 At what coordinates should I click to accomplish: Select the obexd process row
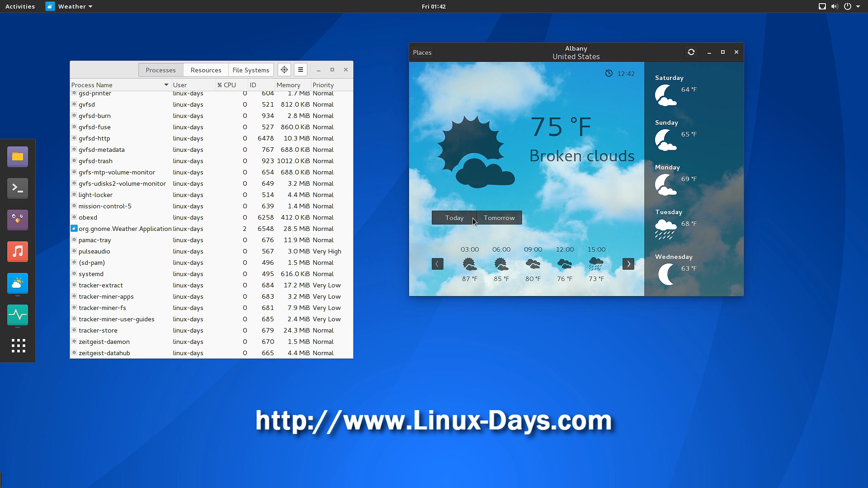click(x=211, y=217)
